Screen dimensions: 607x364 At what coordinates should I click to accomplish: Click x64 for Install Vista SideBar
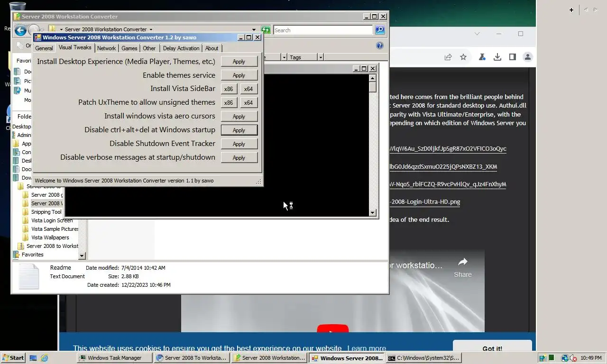[x=248, y=89]
